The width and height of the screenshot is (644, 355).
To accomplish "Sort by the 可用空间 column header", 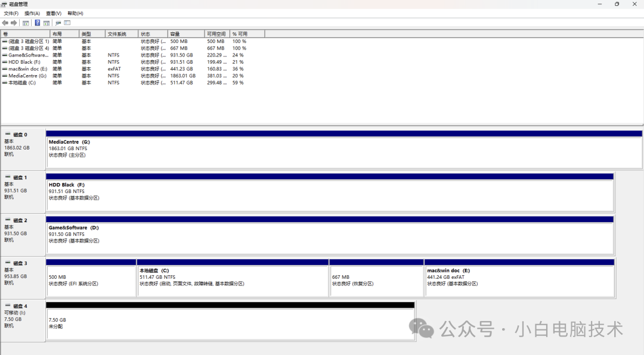I will (217, 34).
